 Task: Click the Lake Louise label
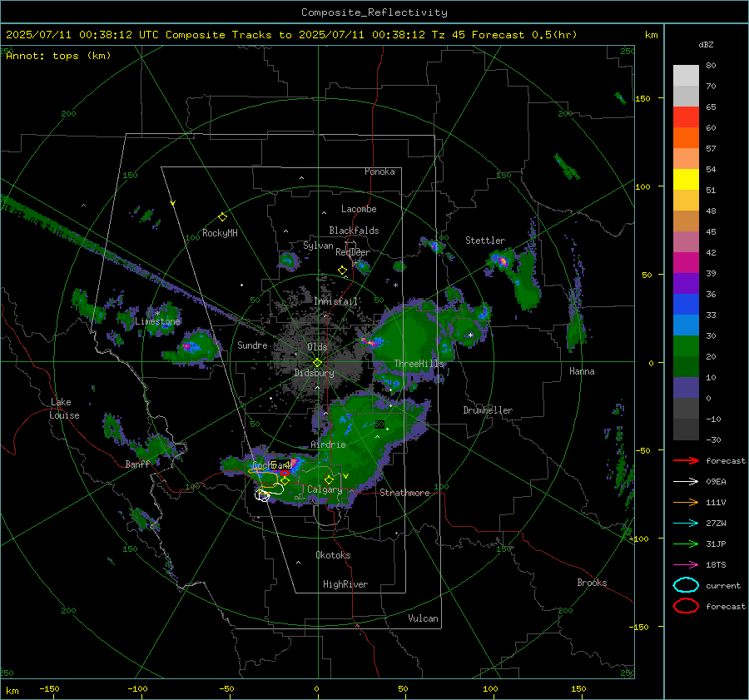tap(64, 409)
